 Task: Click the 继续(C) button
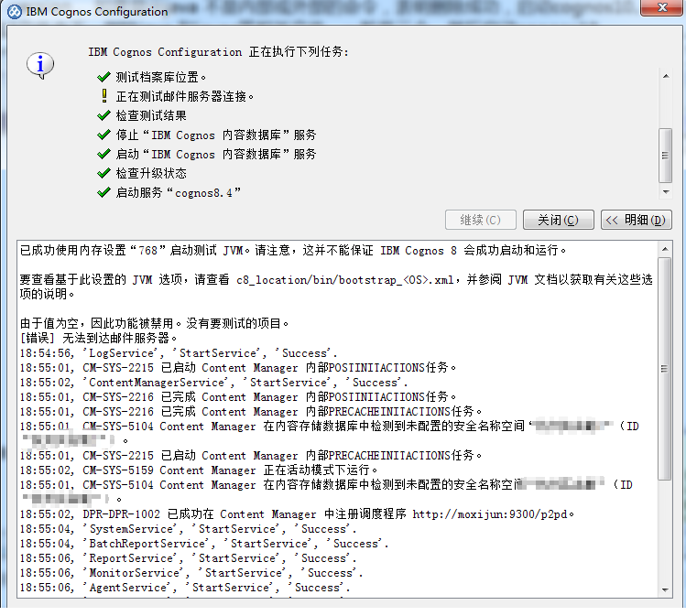(x=480, y=220)
